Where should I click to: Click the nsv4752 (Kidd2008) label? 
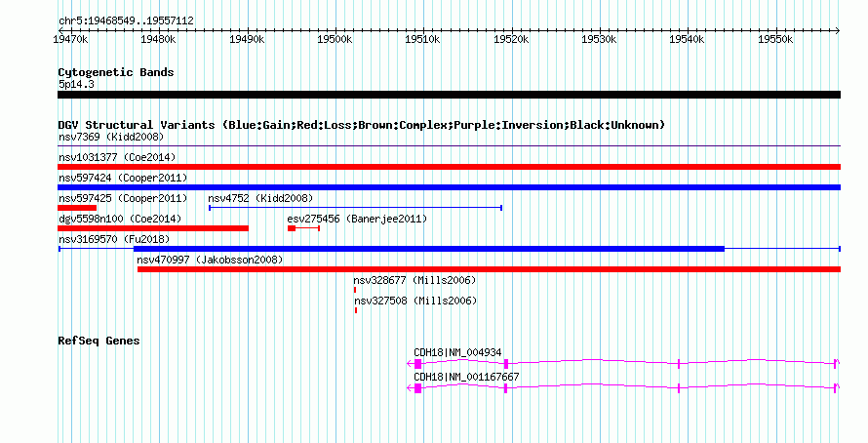pyautogui.click(x=260, y=198)
